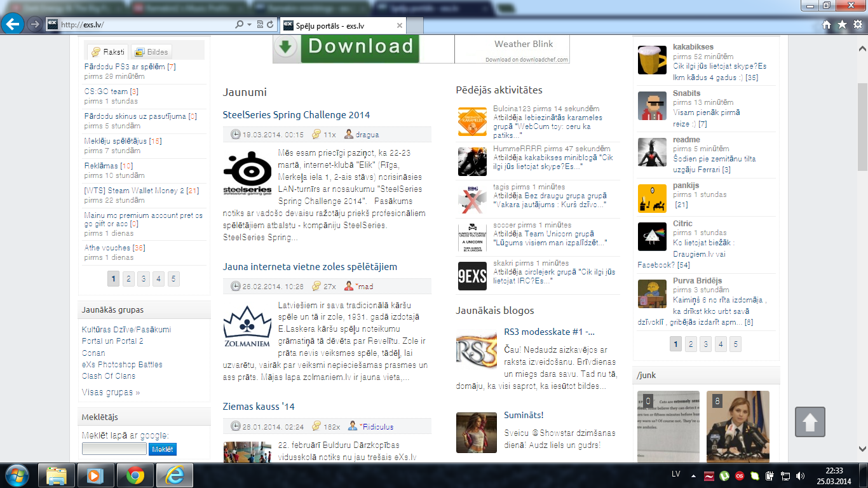Switch to Bildes tab
Screen dimensions: 868x488
pos(151,52)
